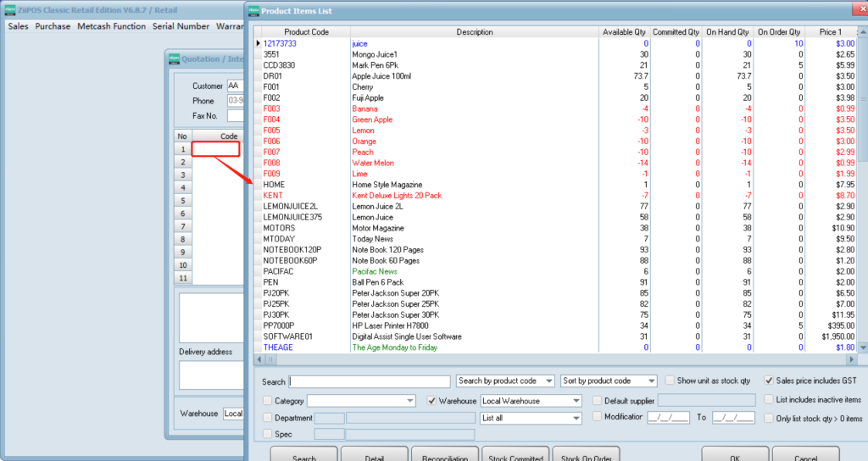Check Only list stock qty > 0 items
The height and width of the screenshot is (461, 868).
pos(769,418)
